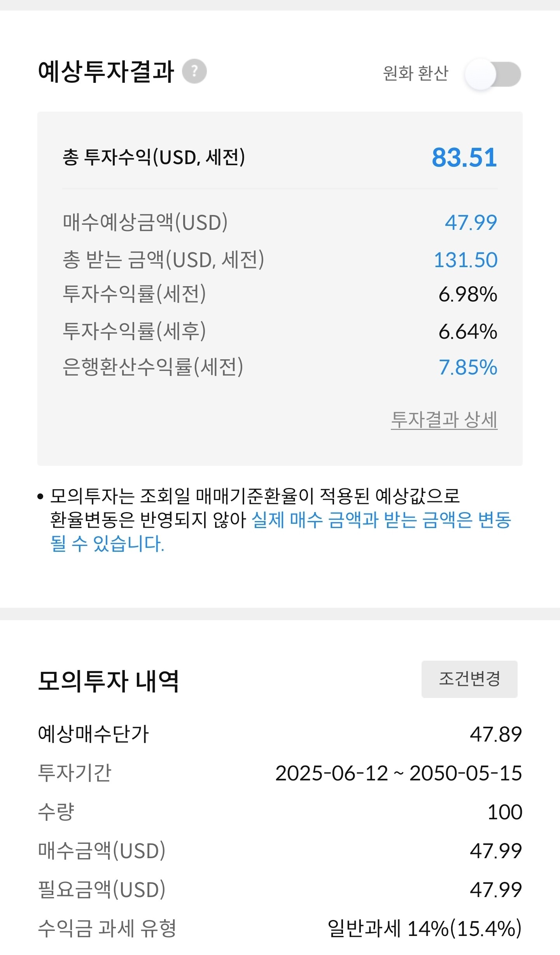Tap the 수익금 과세 유형 일반과세 value

[x=425, y=929]
